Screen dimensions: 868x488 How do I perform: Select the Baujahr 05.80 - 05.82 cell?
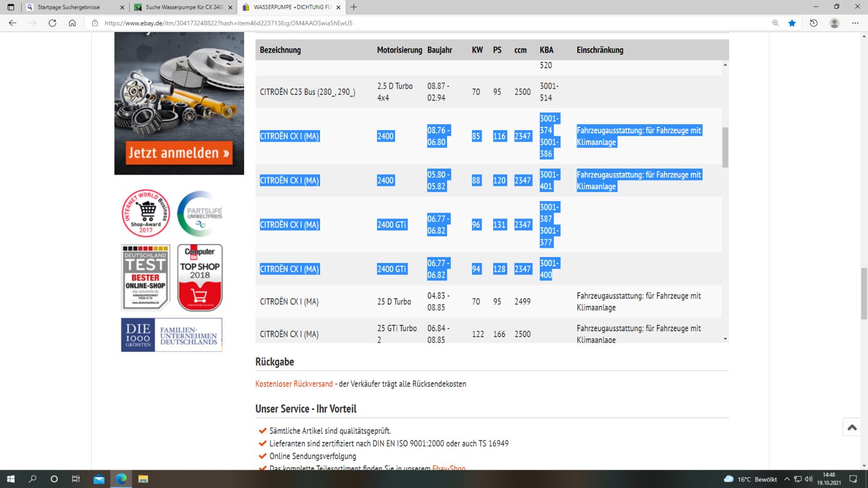[x=438, y=181]
